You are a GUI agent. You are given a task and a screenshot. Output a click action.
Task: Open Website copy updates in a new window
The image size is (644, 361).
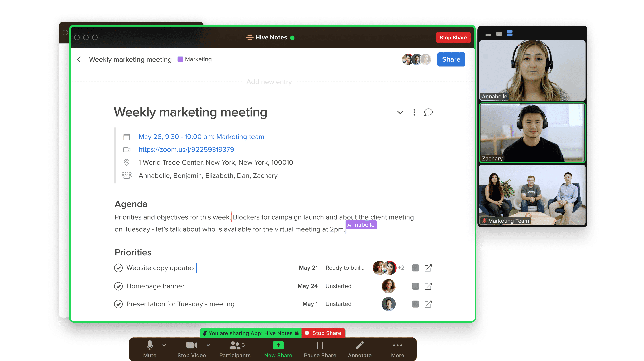tap(428, 268)
